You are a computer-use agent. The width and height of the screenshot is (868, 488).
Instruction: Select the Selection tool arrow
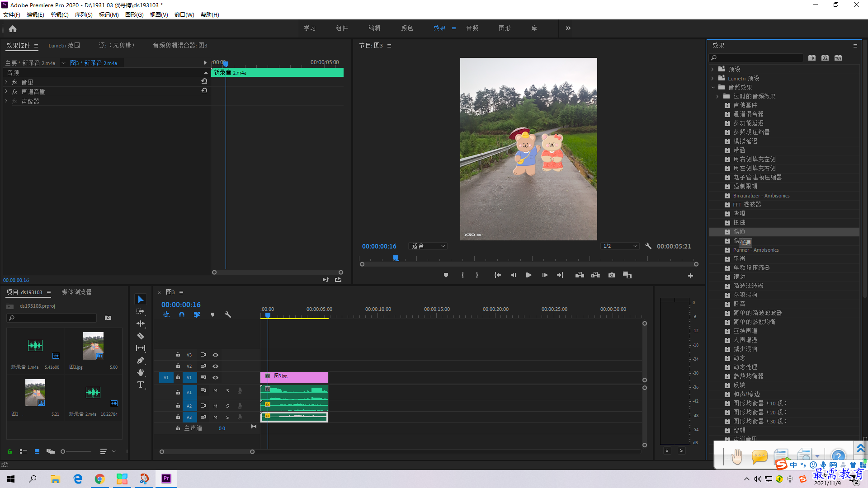(141, 300)
